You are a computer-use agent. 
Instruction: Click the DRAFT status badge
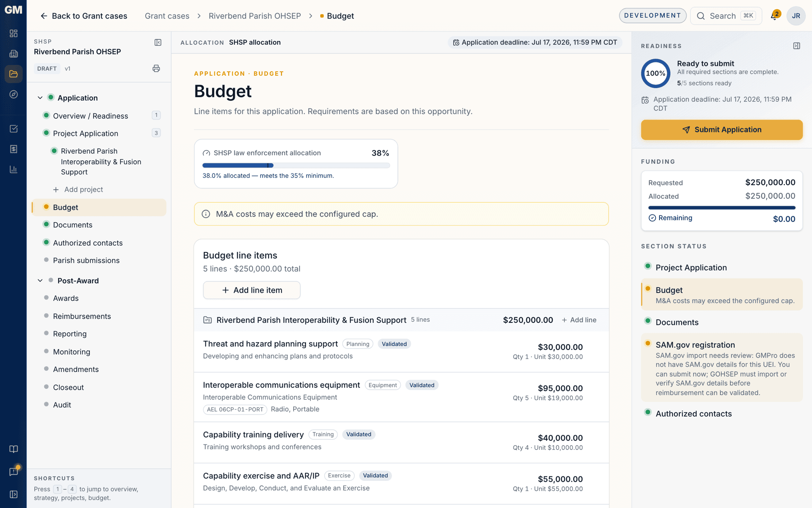pos(47,69)
